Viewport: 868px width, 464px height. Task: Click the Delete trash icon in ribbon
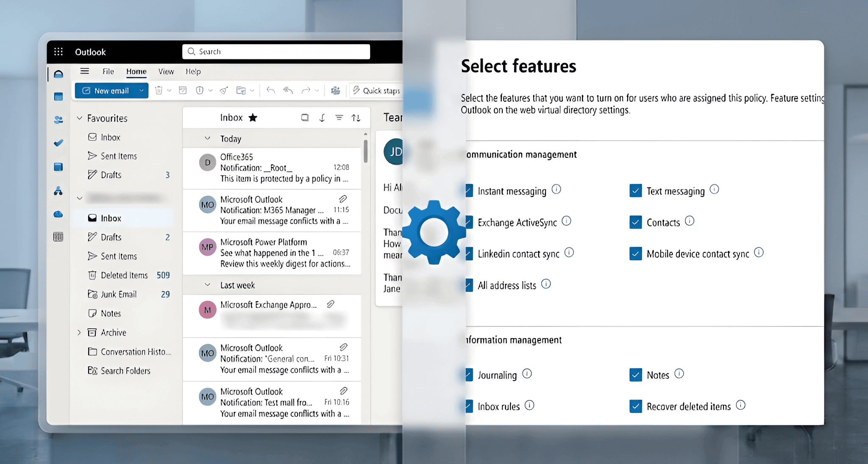coord(159,90)
